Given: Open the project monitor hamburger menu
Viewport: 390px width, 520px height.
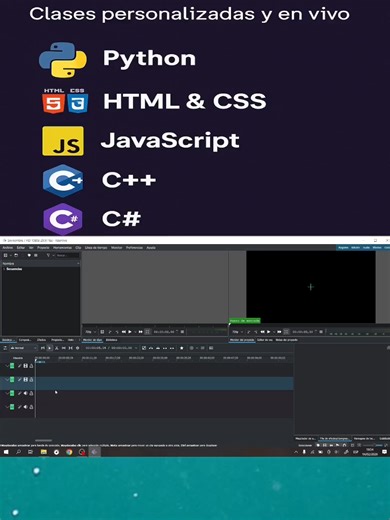Looking at the screenshot, I should click(321, 332).
